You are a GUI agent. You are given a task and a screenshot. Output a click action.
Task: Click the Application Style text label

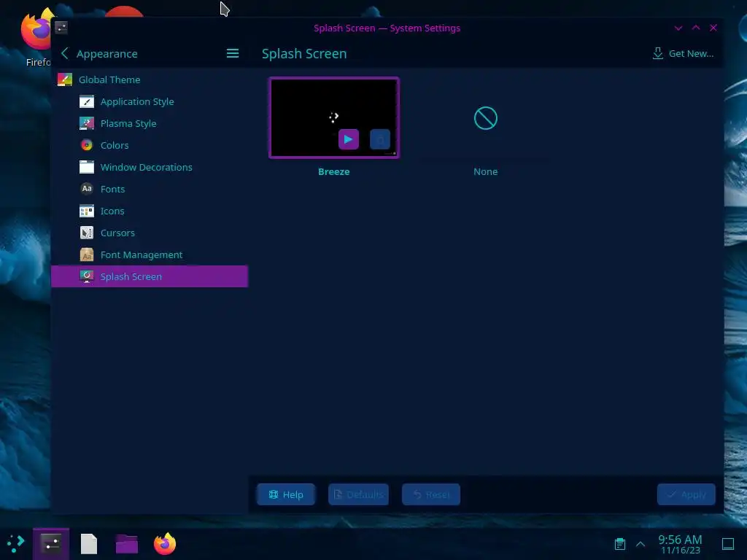(x=137, y=101)
